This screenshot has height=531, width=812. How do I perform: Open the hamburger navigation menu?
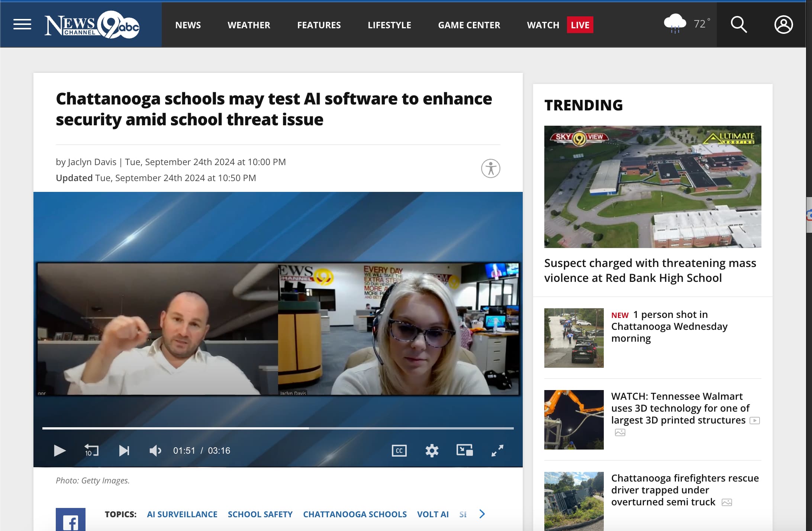(x=22, y=25)
